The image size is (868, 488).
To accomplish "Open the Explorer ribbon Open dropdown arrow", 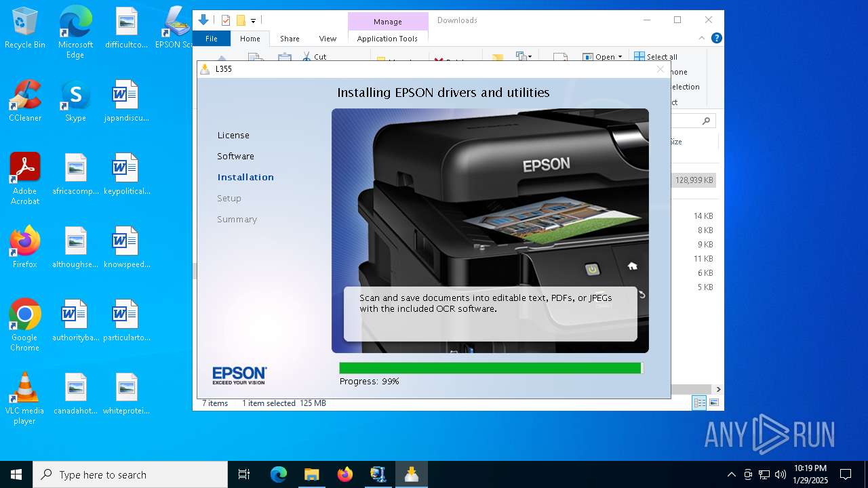I will click(620, 57).
